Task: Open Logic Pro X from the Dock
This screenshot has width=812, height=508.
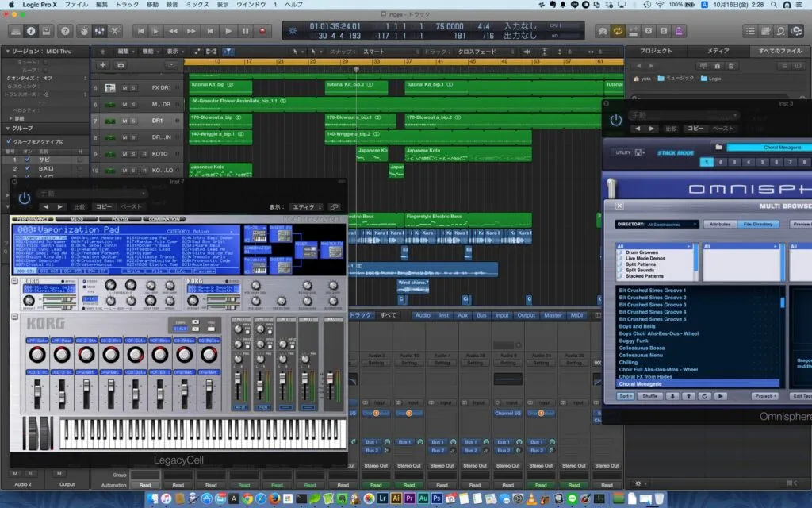Action: [599, 500]
